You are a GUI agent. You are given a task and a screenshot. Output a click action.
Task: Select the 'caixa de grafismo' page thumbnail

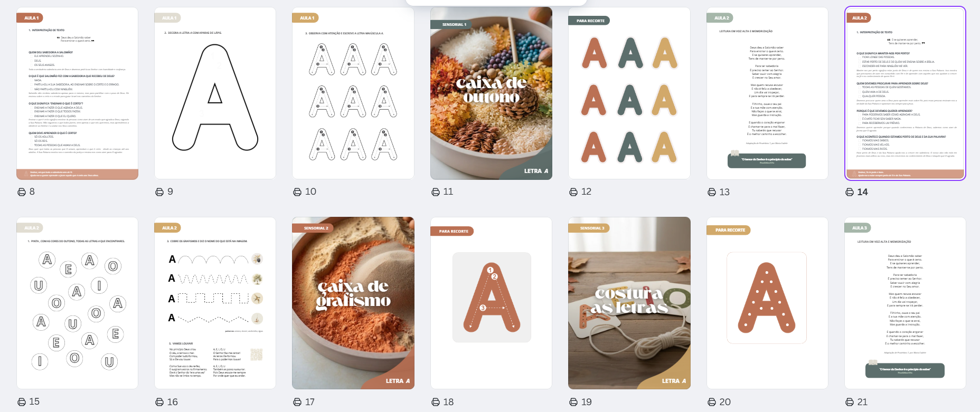pyautogui.click(x=353, y=303)
